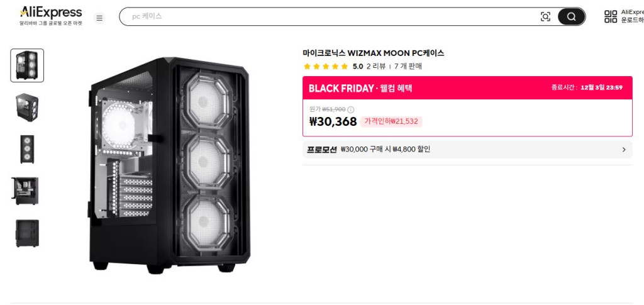
Task: Click the BLACK FRIDAY 웰컴 혜택 banner
Action: pyautogui.click(x=467, y=88)
